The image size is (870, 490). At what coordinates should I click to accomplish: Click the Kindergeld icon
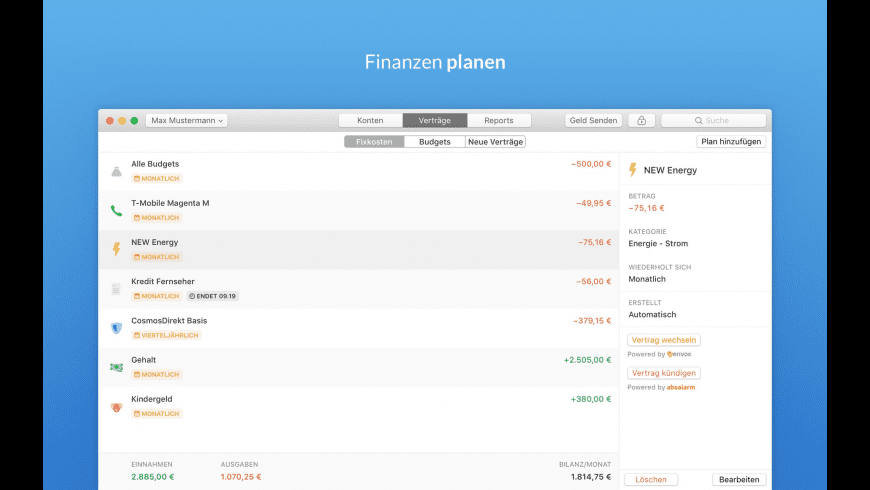pyautogui.click(x=116, y=407)
